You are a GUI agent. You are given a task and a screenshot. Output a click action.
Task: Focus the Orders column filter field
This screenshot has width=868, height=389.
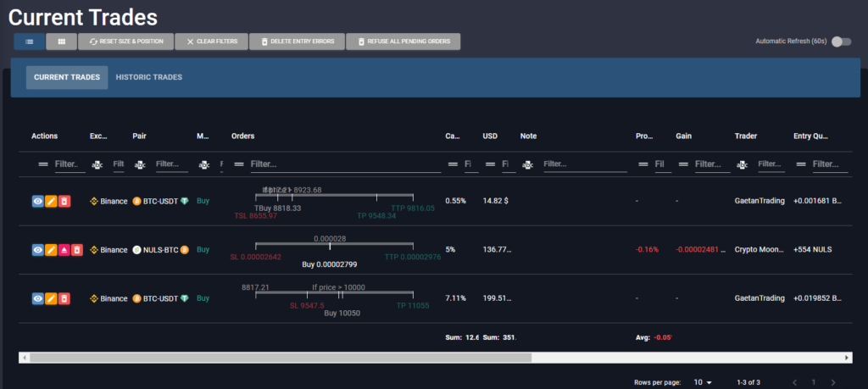click(346, 164)
